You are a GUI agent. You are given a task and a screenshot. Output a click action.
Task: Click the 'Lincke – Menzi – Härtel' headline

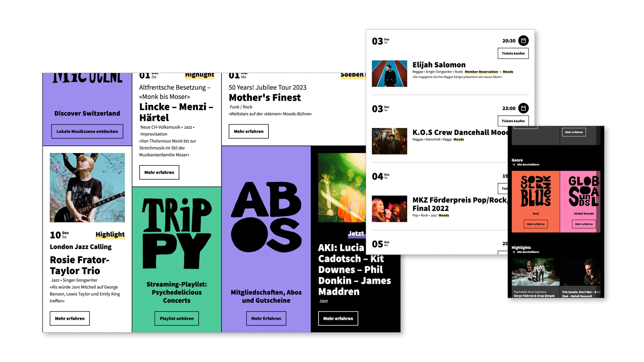pos(176,112)
